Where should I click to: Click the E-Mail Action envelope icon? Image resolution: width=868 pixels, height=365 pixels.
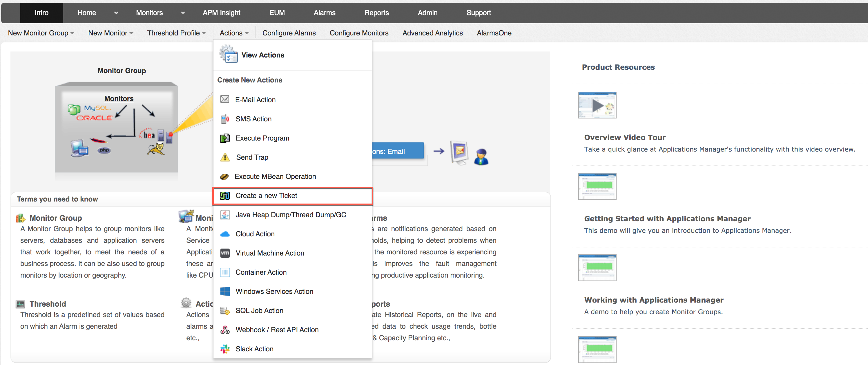[x=224, y=99]
